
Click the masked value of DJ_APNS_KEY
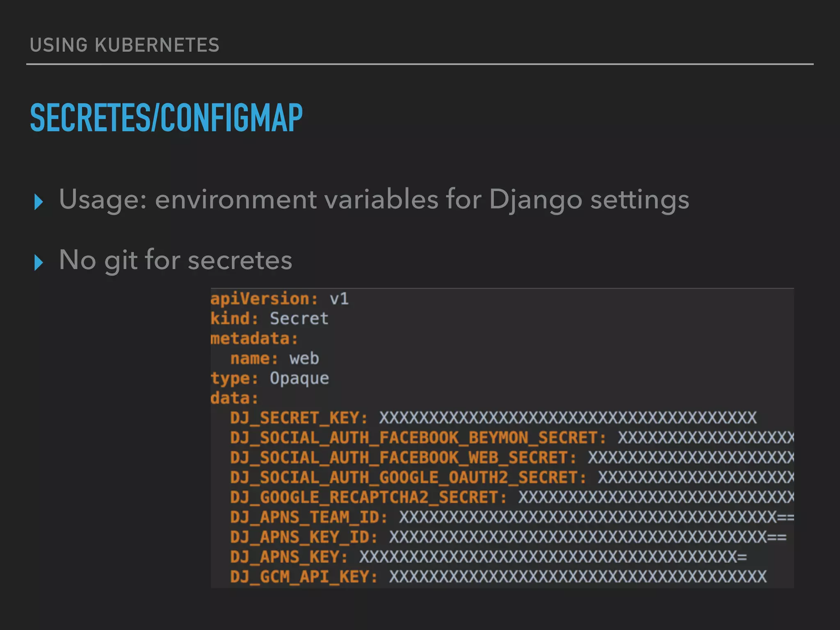coord(553,557)
